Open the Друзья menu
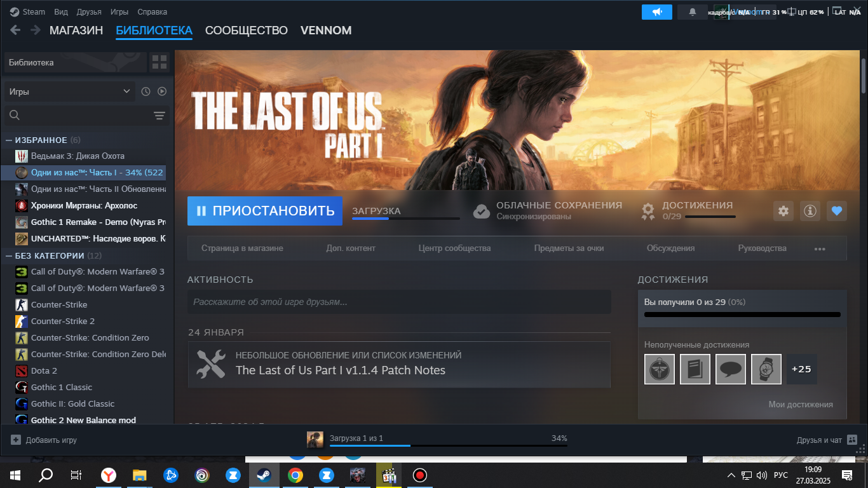 (89, 11)
